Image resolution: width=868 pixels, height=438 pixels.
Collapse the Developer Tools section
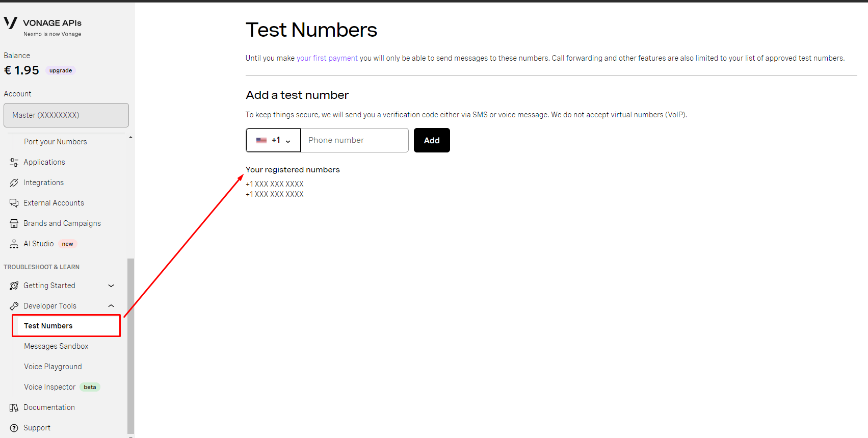point(111,305)
